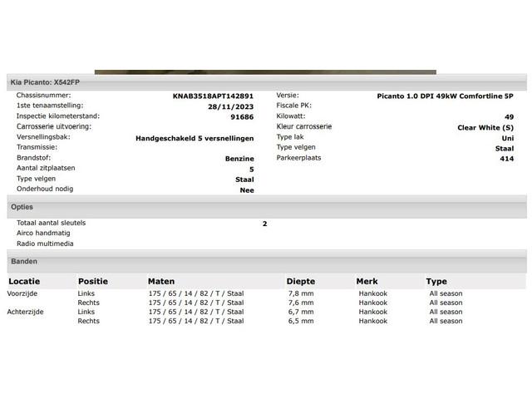This screenshot has height=399, width=532.
Task: Click the Kia Picanto: X542FP section header
Action: [267, 82]
